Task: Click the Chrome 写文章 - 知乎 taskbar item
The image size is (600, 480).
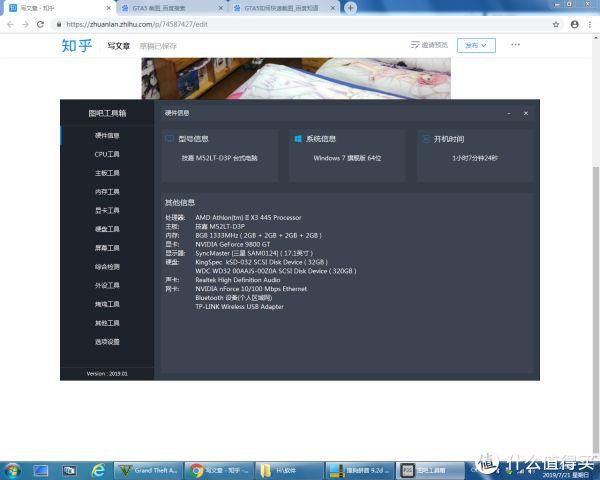Action: click(x=219, y=470)
